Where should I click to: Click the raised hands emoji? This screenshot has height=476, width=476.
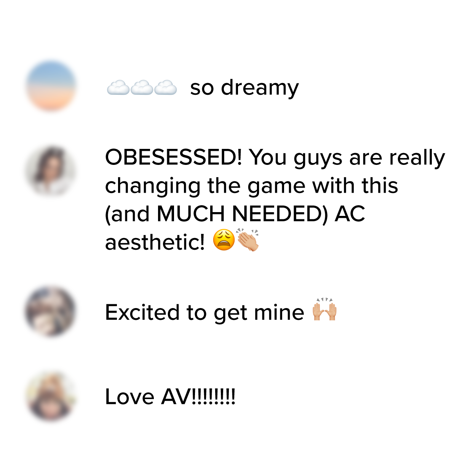325,309
